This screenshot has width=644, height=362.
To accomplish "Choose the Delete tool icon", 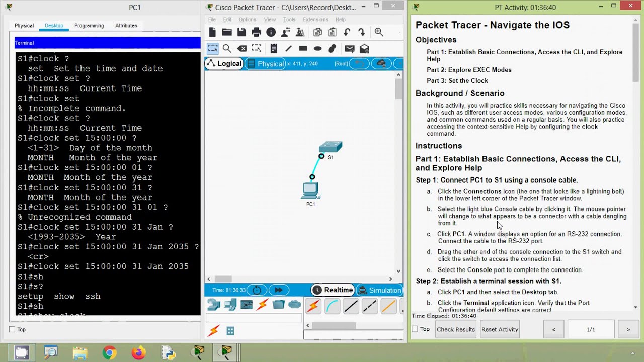I will [242, 48].
